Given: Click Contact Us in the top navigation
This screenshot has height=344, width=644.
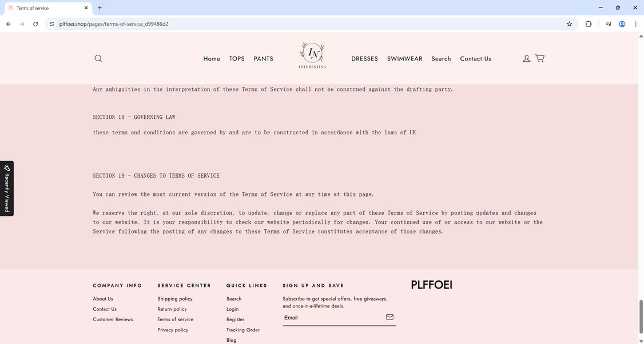Looking at the screenshot, I should click(x=476, y=59).
